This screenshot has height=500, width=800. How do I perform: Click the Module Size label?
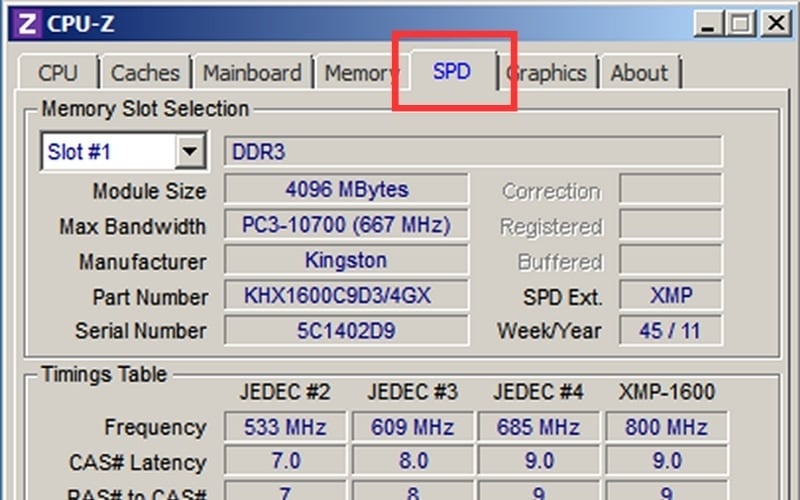pos(149,191)
